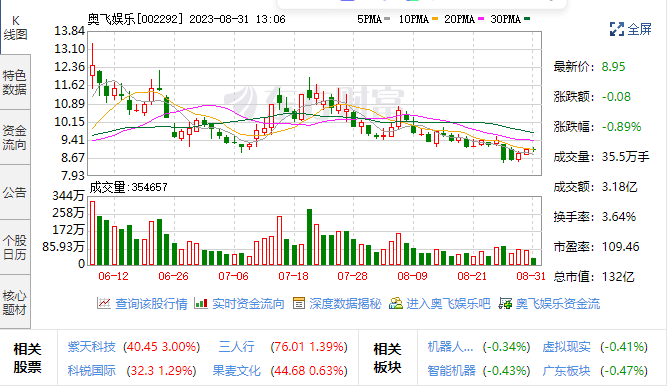Select the 个股日历 tab
The image size is (668, 388).
[15, 247]
